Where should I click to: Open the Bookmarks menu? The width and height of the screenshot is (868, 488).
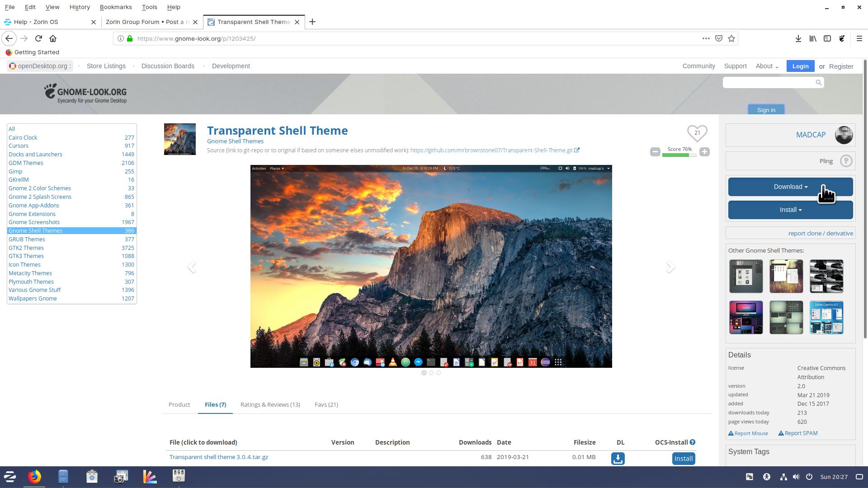(x=116, y=7)
